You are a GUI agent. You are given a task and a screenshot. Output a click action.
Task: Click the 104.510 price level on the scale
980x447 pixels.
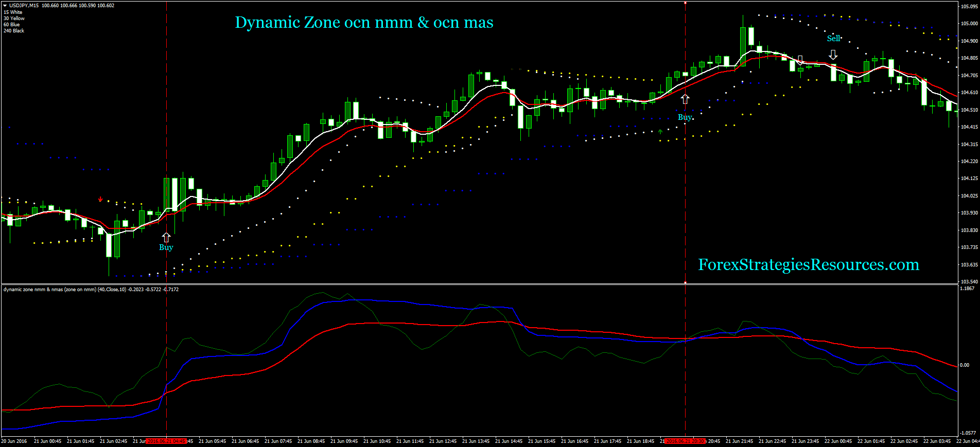(969, 110)
